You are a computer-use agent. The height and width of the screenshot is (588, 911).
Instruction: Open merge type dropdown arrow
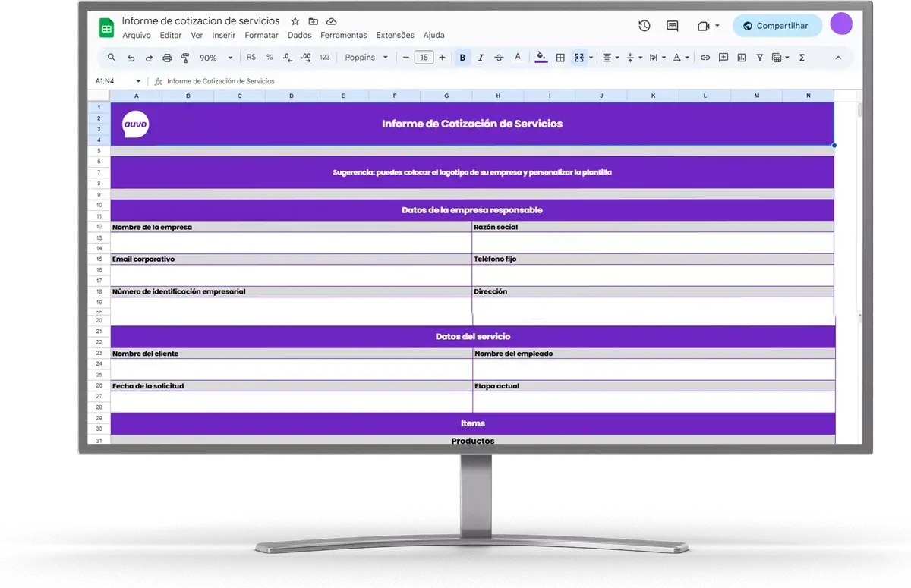click(x=591, y=58)
